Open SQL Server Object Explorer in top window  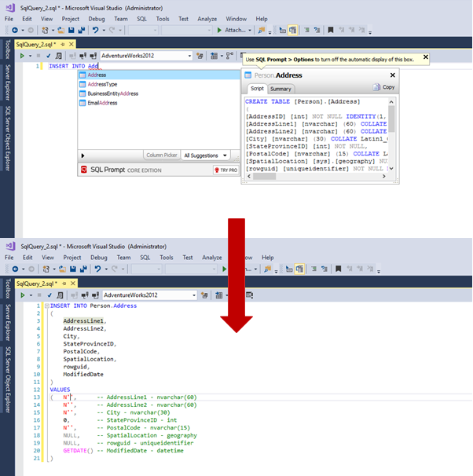click(x=8, y=138)
